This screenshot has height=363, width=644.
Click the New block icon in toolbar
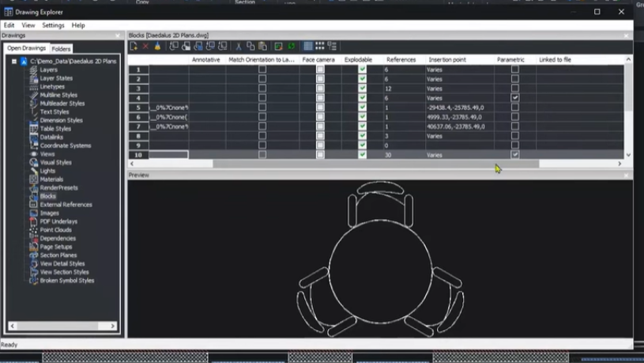[x=134, y=46]
